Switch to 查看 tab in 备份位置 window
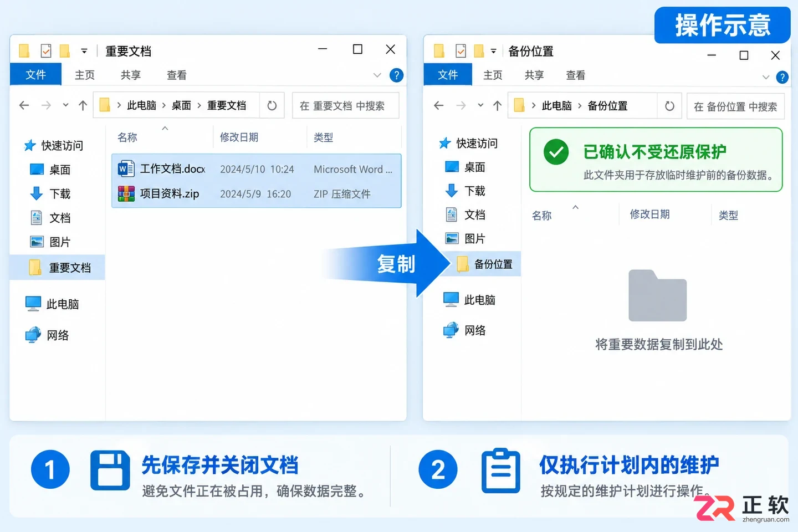 pyautogui.click(x=575, y=75)
